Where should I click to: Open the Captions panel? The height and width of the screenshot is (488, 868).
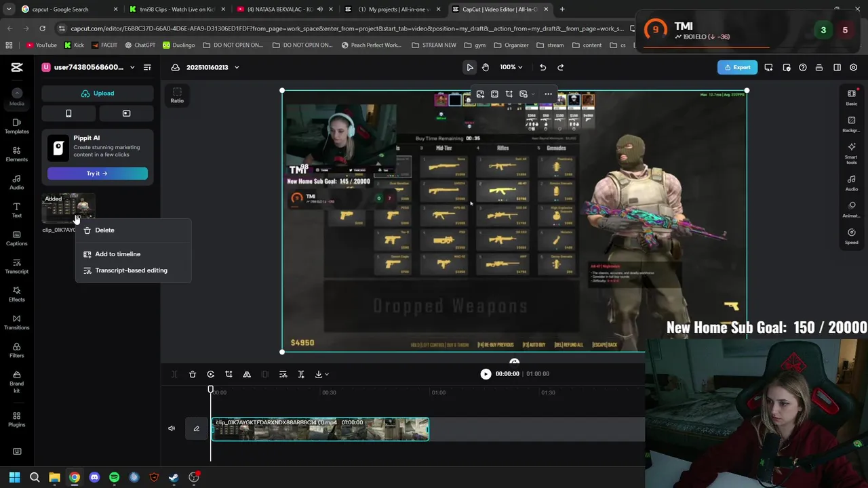17,238
